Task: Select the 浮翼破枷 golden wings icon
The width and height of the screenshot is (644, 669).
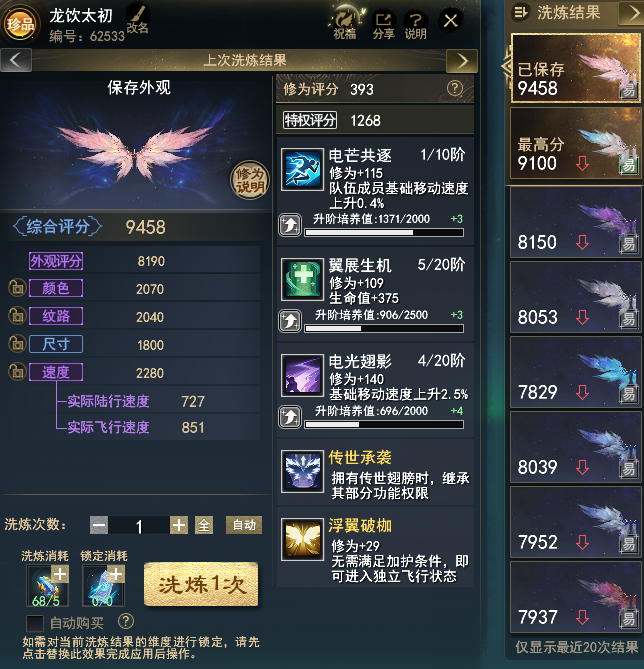Action: tap(302, 539)
